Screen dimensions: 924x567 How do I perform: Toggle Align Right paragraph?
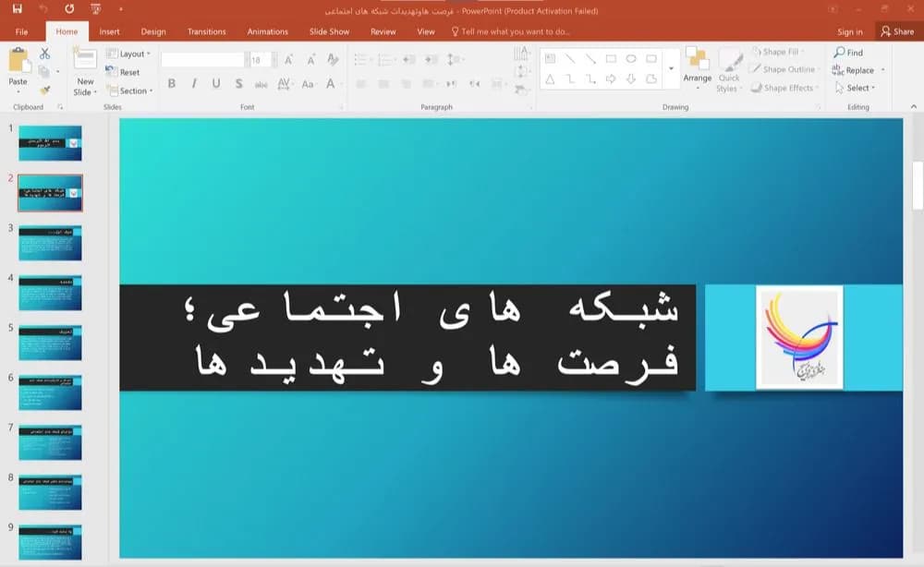[x=406, y=84]
